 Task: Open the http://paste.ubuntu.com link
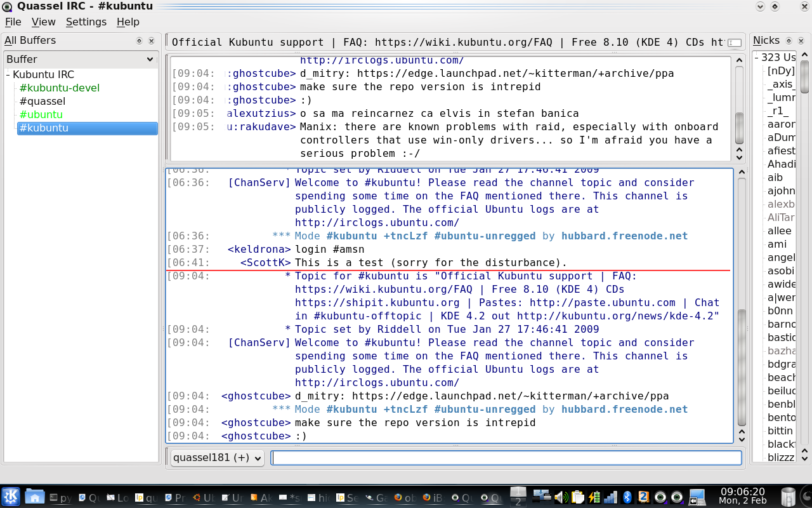[x=603, y=302]
